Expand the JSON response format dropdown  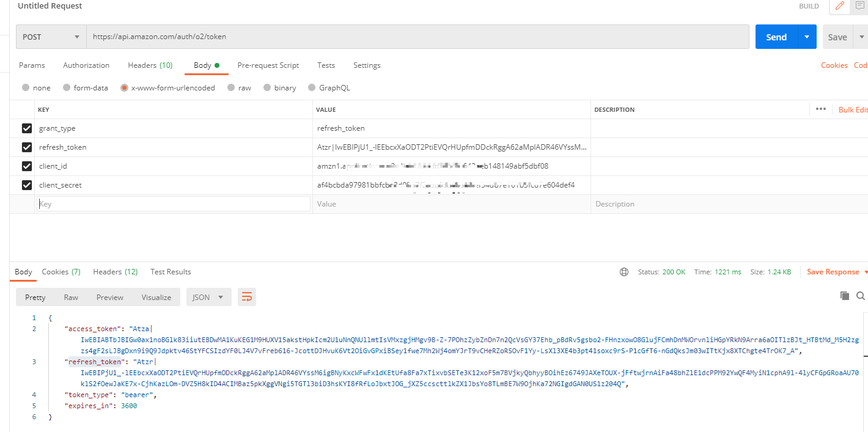(208, 296)
